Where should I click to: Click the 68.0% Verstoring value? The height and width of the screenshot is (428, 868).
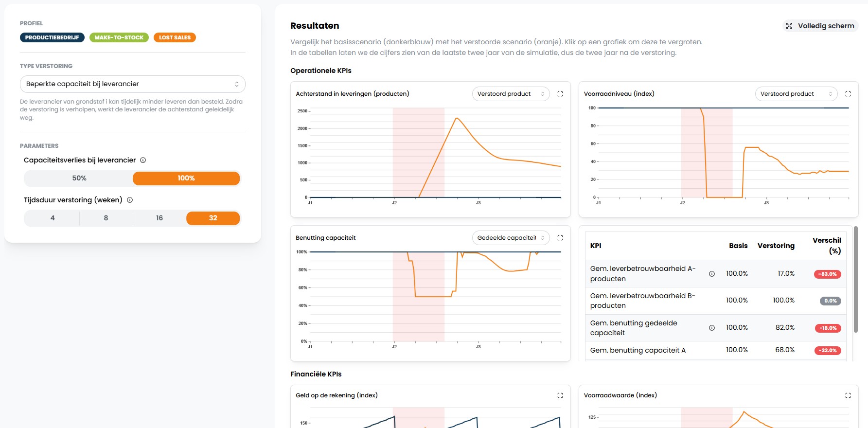click(785, 350)
